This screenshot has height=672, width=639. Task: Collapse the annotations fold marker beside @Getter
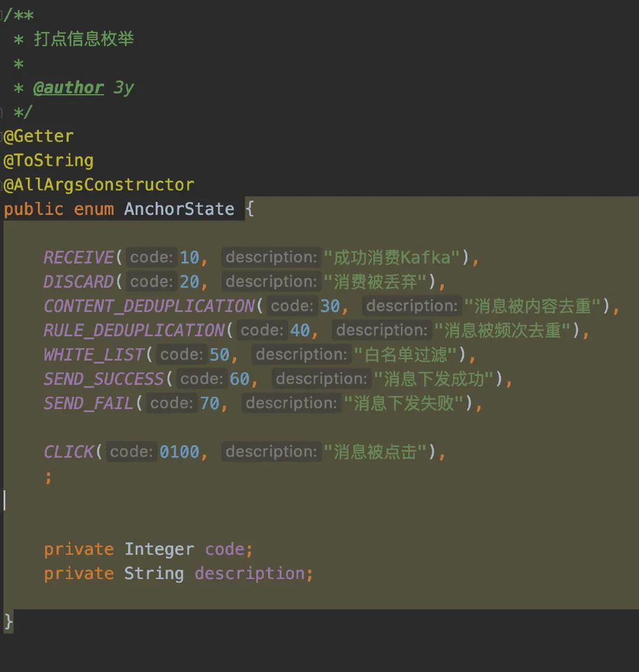click(x=2, y=136)
